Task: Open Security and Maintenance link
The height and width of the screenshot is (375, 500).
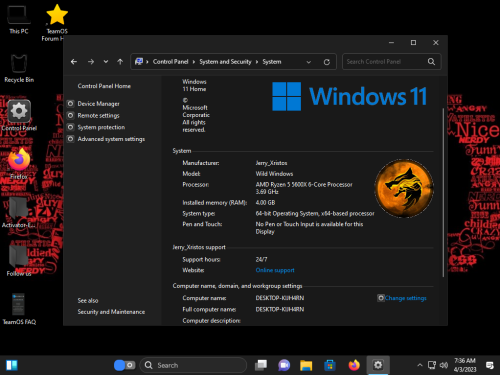Action: point(111,312)
